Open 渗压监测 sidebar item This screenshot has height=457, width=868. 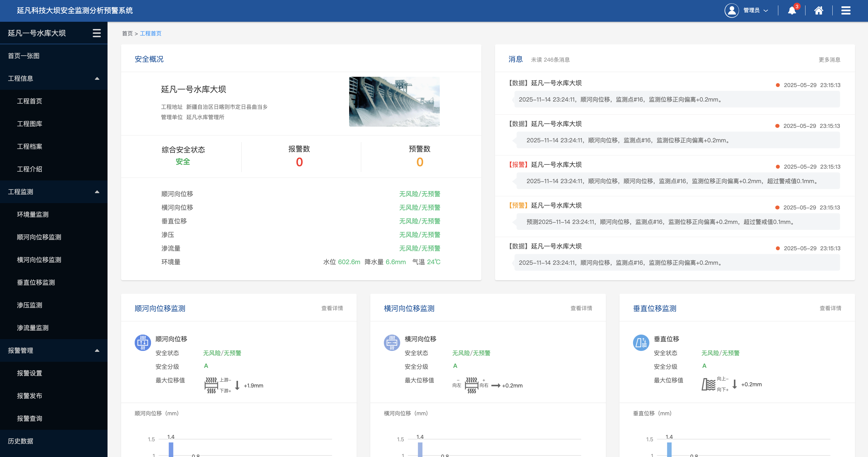(53, 305)
